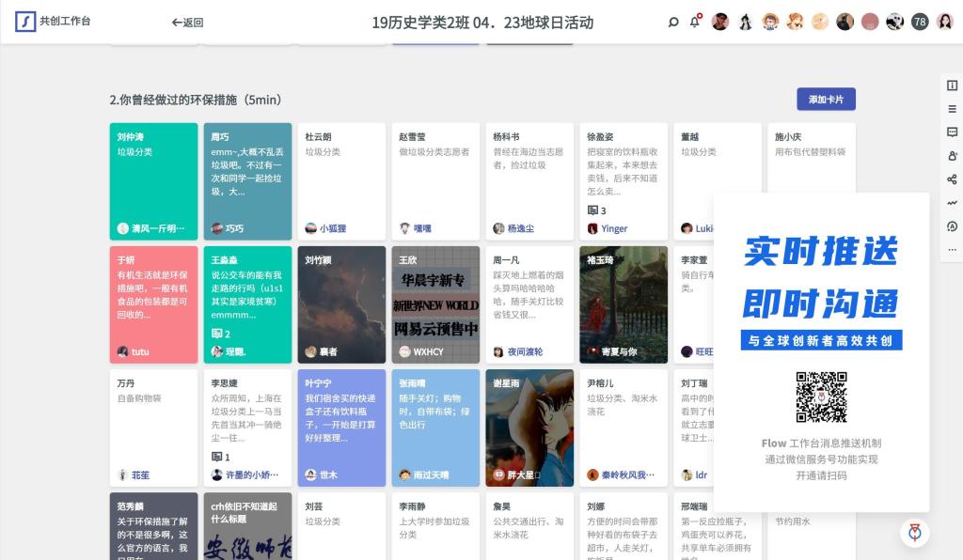Click the search magnifier icon in header

(673, 22)
